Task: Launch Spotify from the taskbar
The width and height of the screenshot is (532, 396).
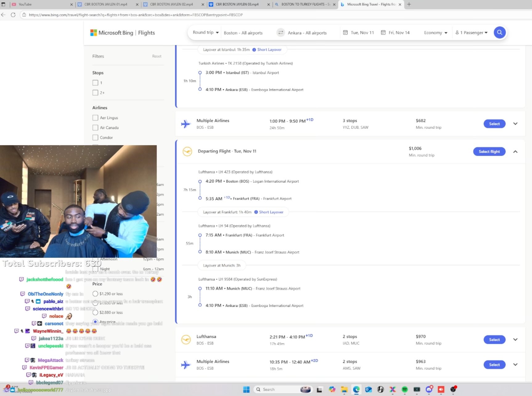Action: 405,390
